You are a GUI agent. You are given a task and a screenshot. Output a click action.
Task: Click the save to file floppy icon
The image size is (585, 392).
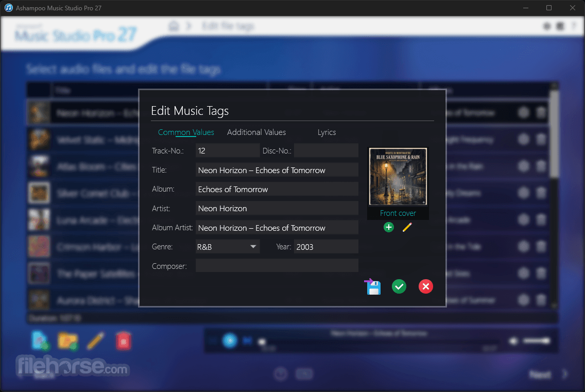pos(373,287)
